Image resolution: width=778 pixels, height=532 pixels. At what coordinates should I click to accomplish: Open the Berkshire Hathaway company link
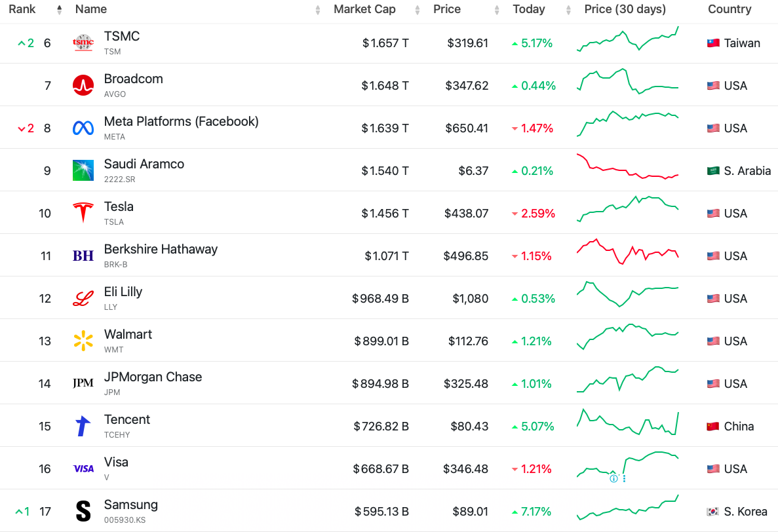(x=161, y=250)
